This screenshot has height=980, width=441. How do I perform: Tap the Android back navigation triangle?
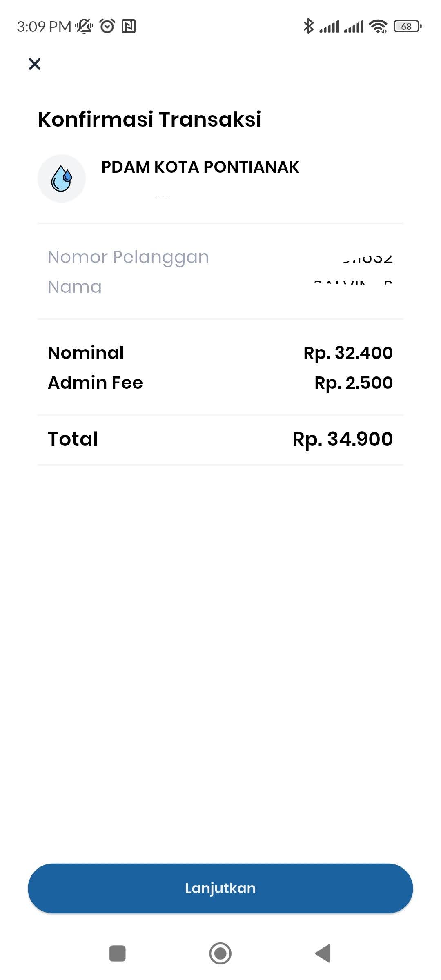[x=323, y=953]
